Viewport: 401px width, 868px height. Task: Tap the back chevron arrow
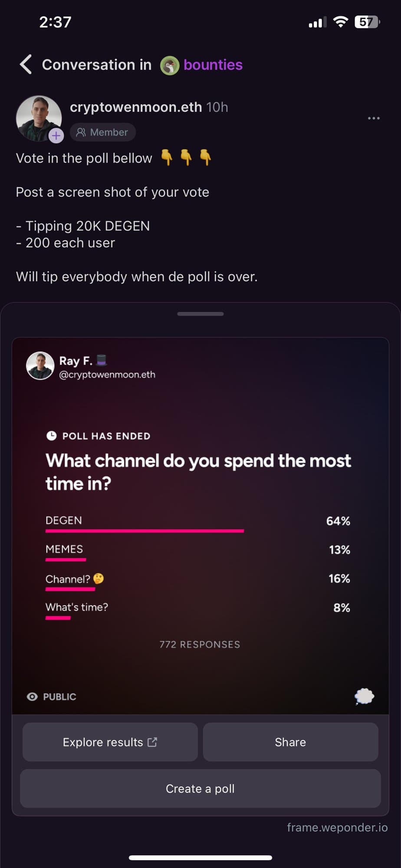[26, 65]
